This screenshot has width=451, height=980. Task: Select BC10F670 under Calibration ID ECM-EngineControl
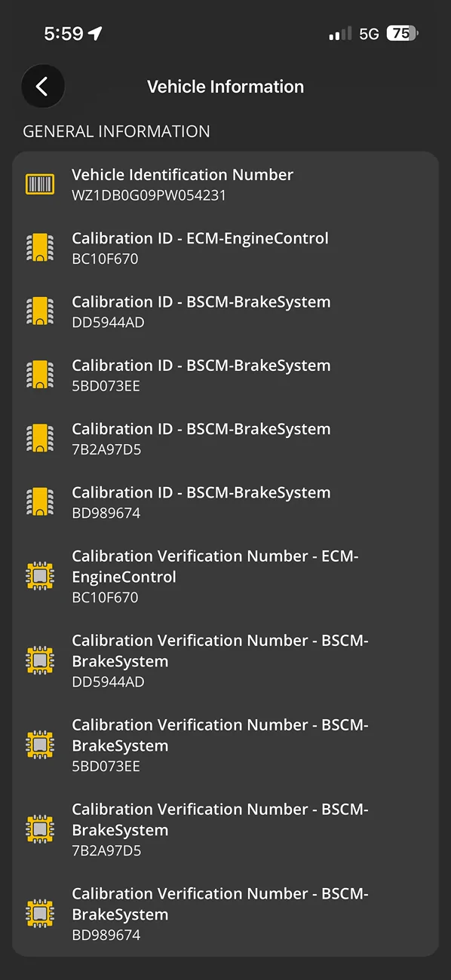pos(105,259)
